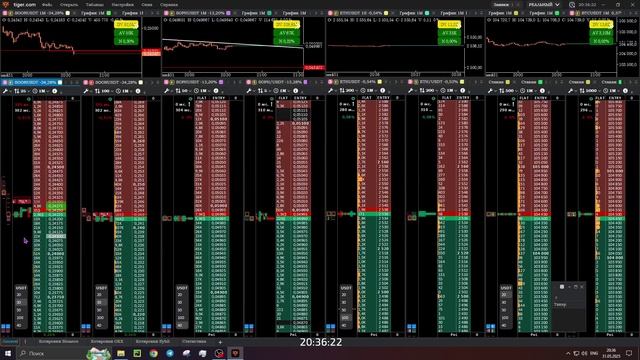Screen dimensions: 640x360
Task: Click the Заявки button in title bar
Action: [501, 4]
